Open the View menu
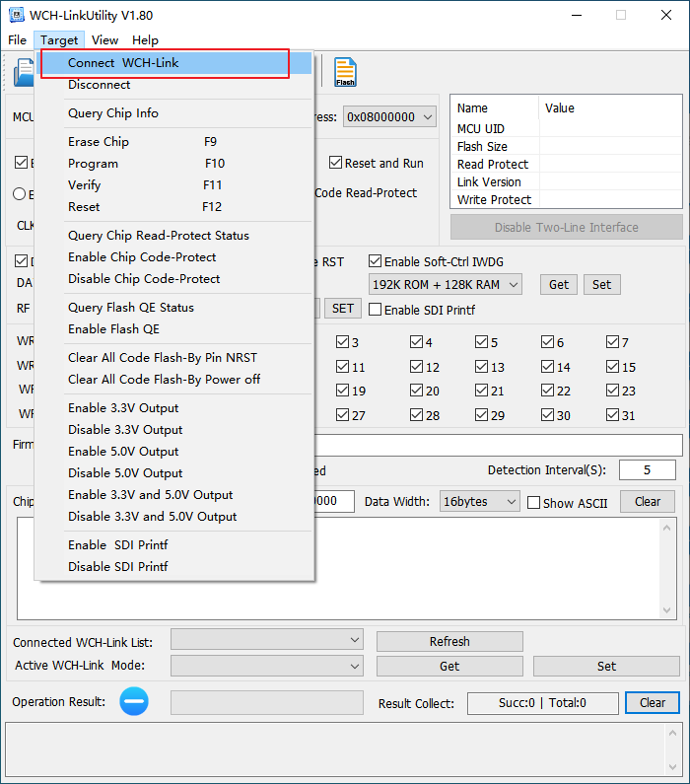Screen dimensions: 690x784 point(104,40)
